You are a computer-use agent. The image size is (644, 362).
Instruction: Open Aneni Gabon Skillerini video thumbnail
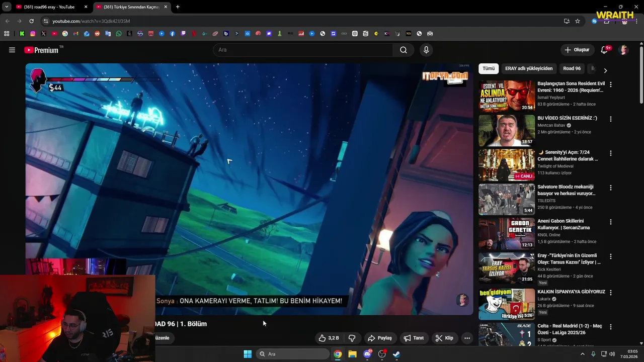coord(507,234)
